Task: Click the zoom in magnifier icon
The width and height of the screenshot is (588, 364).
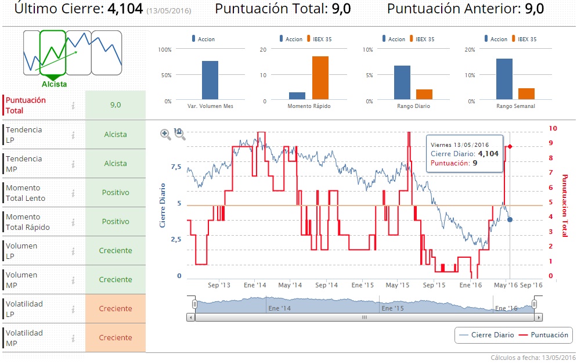Action: [x=165, y=134]
